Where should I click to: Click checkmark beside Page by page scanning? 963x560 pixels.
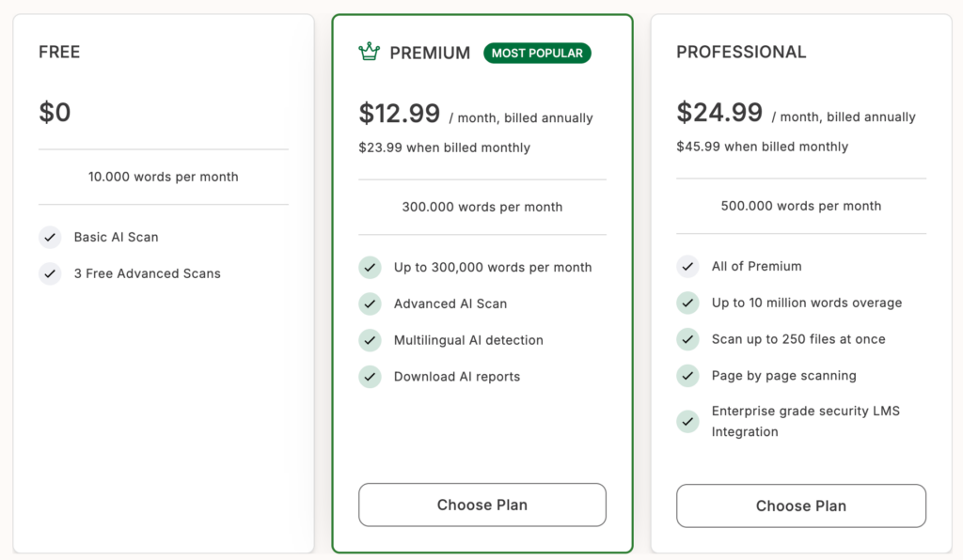[x=687, y=376]
